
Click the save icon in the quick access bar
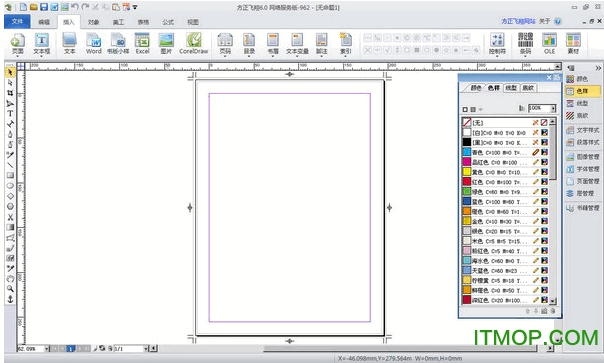tap(44, 7)
